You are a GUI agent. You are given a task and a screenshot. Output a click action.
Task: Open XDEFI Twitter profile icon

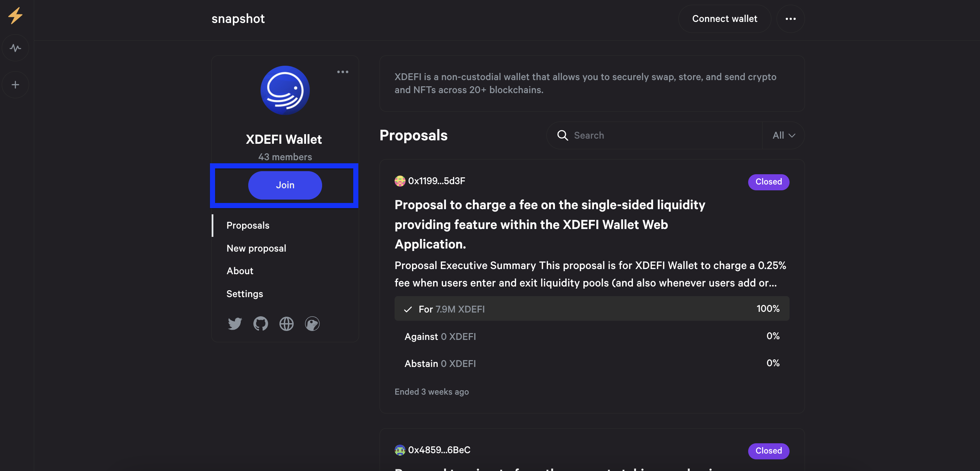[235, 324]
